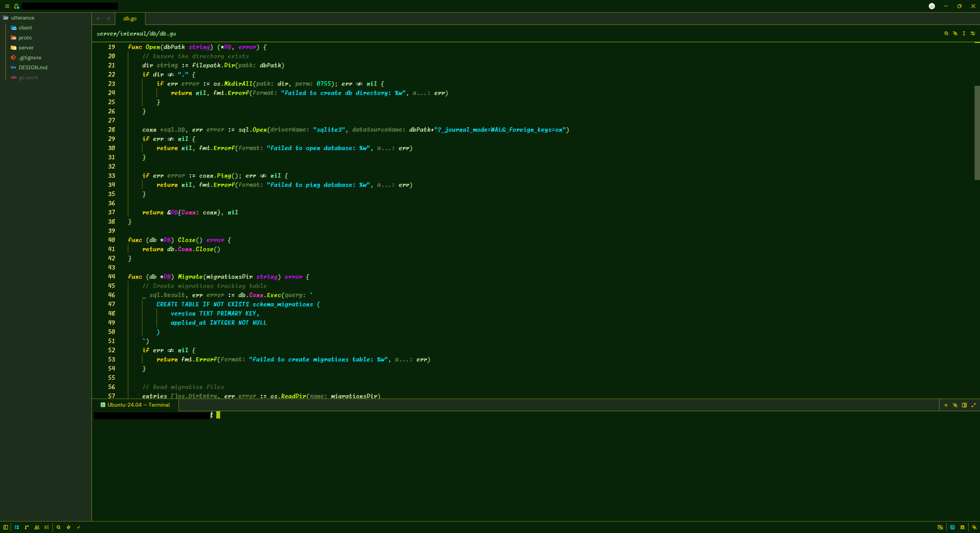Toggle the disabled cloud sync icon
The height and width of the screenshot is (533, 980).
coord(940,527)
